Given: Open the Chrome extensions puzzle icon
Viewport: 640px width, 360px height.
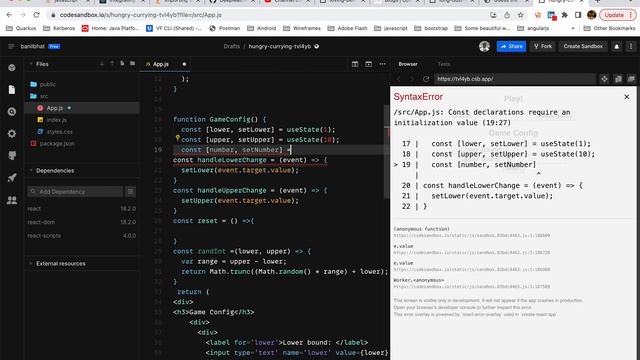Looking at the screenshot, I should [564, 15].
